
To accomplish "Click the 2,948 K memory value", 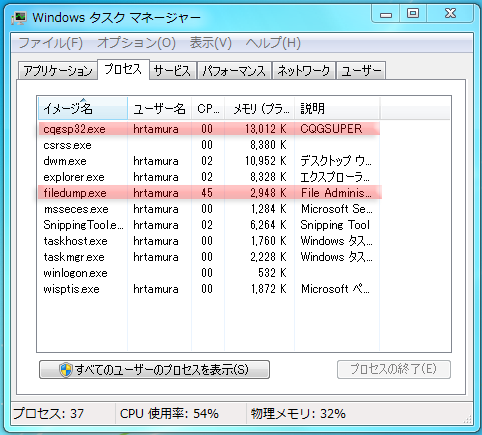I will [x=268, y=193].
